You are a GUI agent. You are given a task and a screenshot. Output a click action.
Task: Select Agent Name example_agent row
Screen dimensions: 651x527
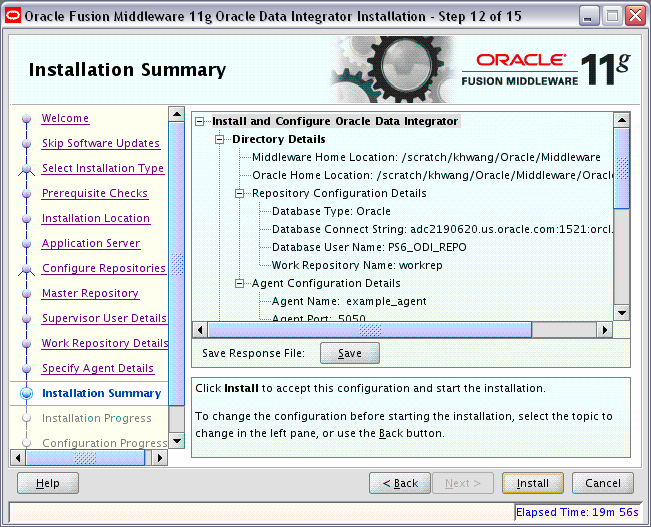349,301
